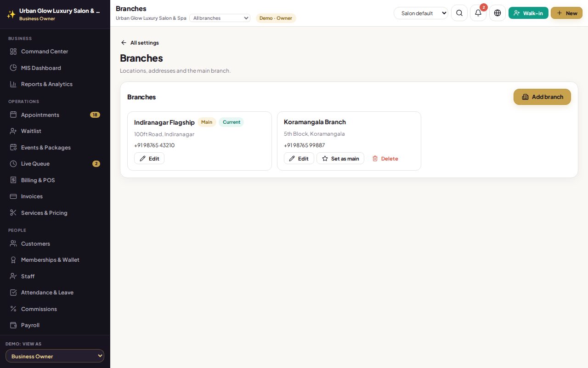The width and height of the screenshot is (588, 368).
Task: Edit the Indiranagar Flagship branch
Action: 149,158
